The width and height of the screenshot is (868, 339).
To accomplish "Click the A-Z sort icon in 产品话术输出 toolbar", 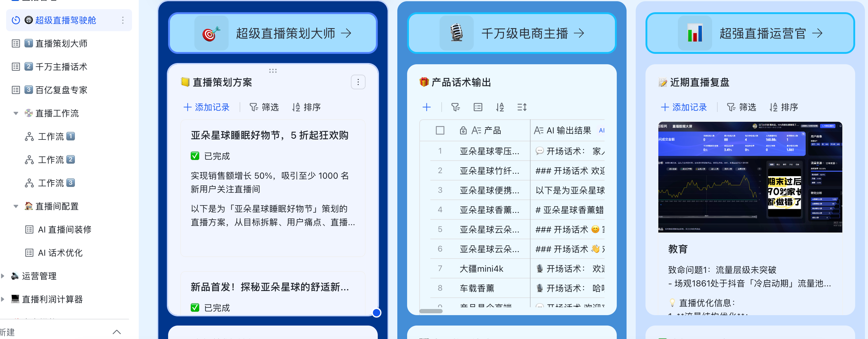I will coord(500,107).
